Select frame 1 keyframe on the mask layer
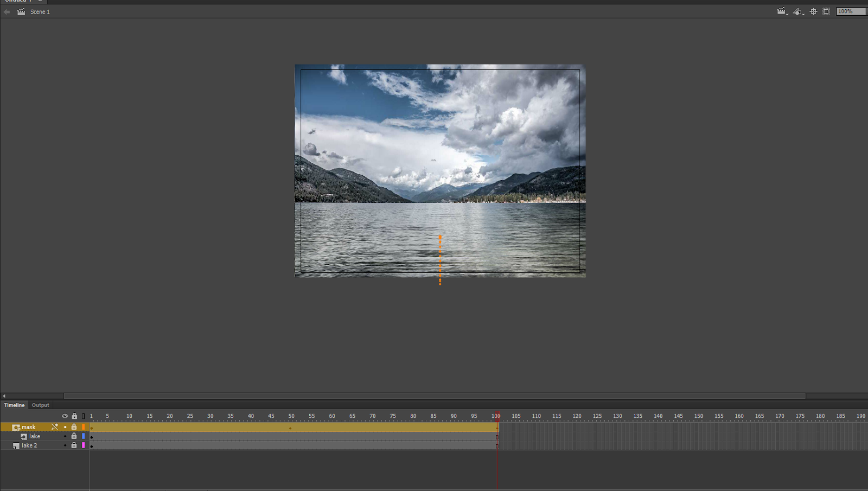The width and height of the screenshot is (868, 491). pyautogui.click(x=92, y=428)
